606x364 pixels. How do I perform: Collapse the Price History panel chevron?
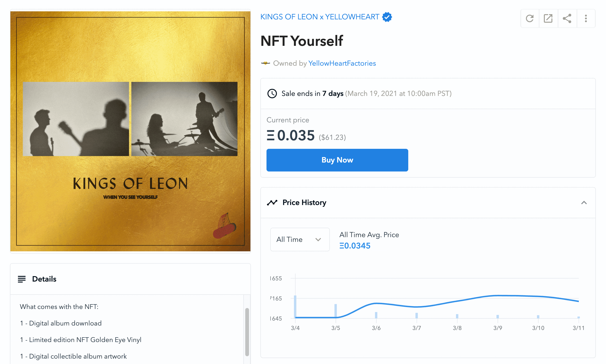(x=584, y=203)
